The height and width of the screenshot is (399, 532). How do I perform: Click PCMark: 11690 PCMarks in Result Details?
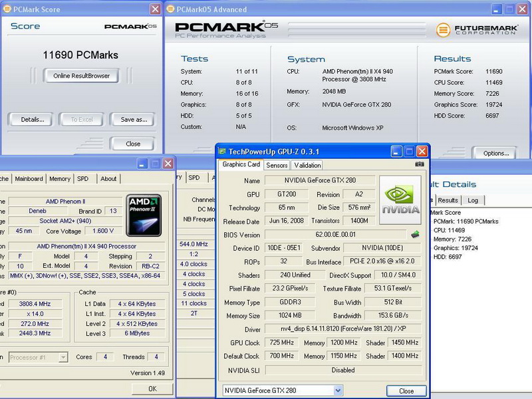466,221
